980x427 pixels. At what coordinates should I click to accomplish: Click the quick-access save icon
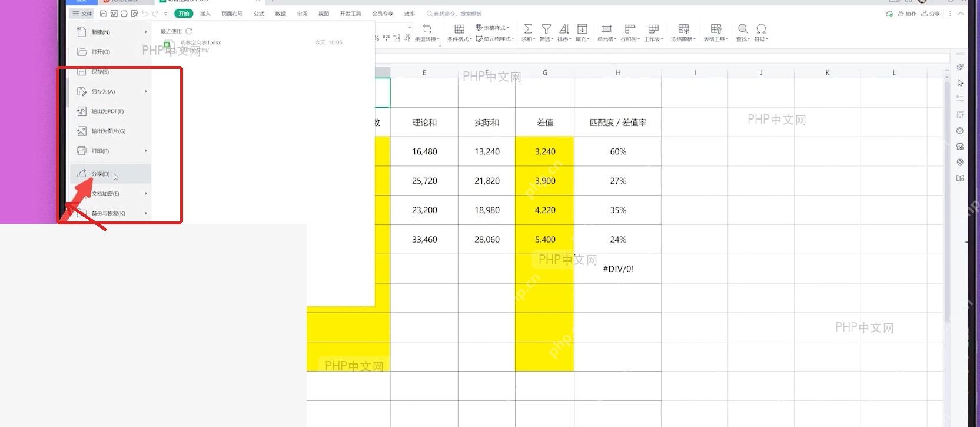coord(104,14)
